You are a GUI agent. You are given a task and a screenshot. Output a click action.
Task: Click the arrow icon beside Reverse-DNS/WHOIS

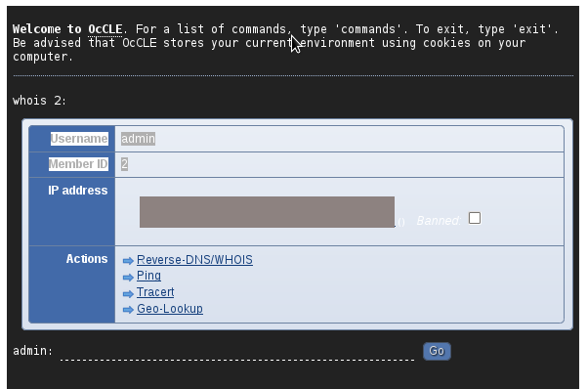pyautogui.click(x=128, y=261)
